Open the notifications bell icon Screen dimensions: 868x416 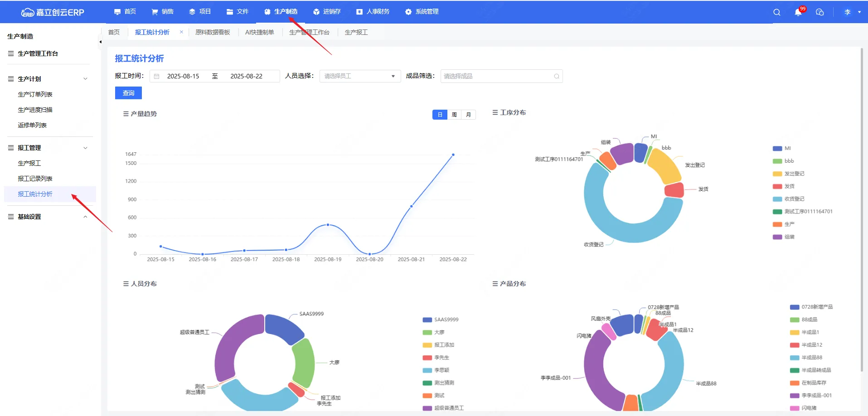(x=798, y=12)
